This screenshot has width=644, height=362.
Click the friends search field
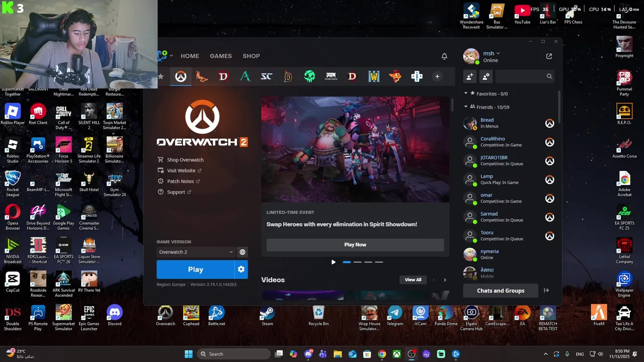pos(524,76)
